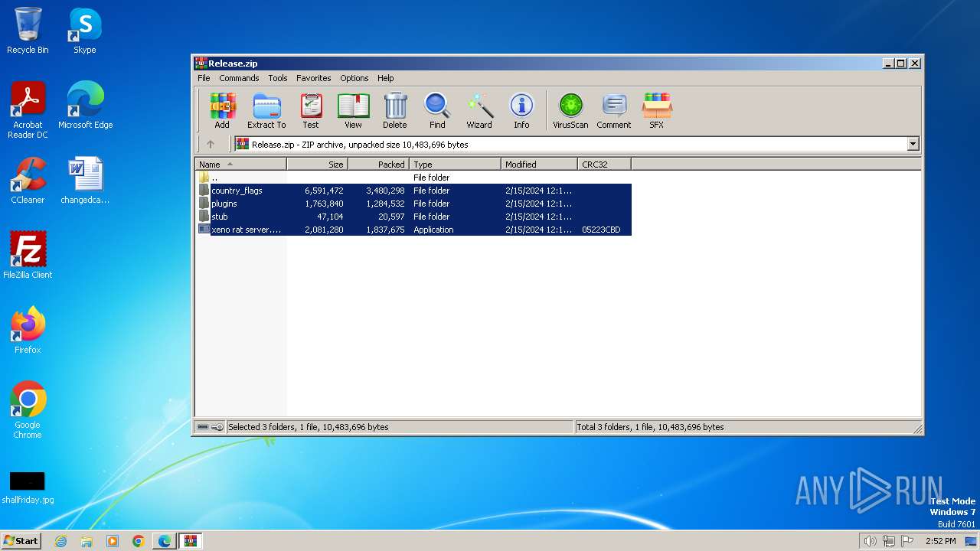Open the Find tool
This screenshot has width=980, height=551.
click(x=437, y=111)
